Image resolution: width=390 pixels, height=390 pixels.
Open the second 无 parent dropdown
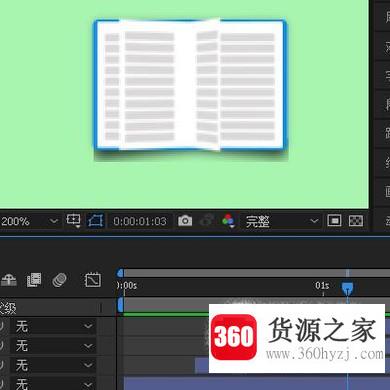point(53,346)
